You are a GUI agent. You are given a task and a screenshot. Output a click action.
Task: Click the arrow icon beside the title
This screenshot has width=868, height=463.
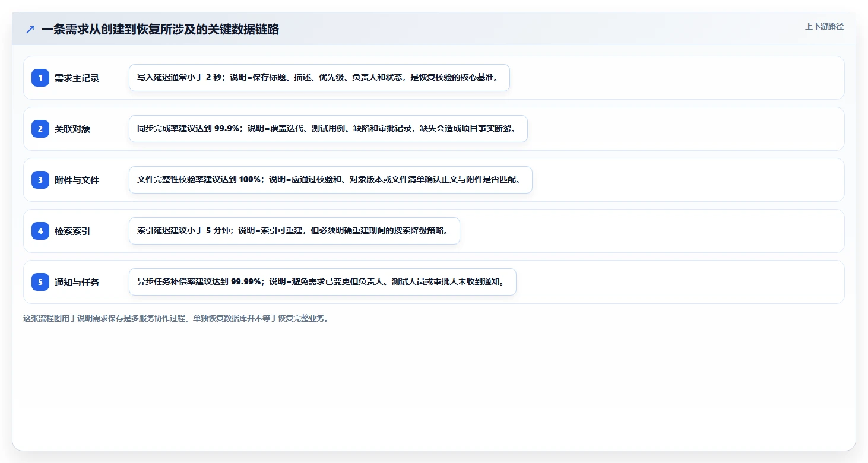30,29
